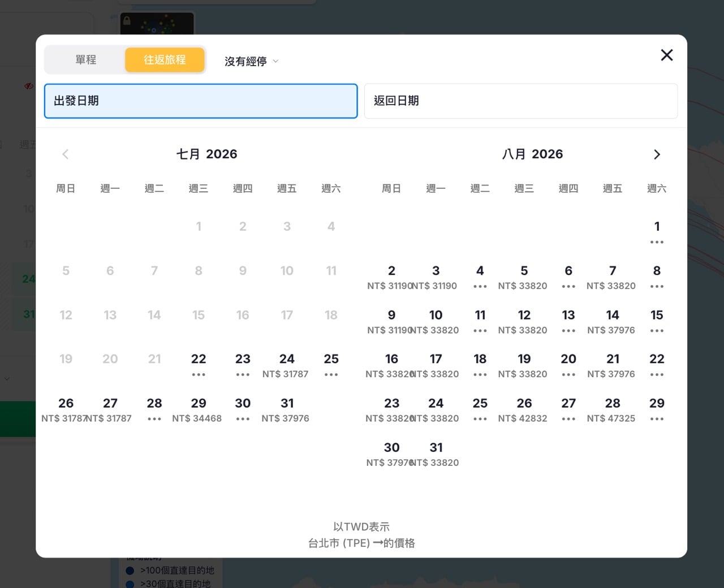Select July 28 in the calendar
The height and width of the screenshot is (588, 724).
tap(154, 409)
